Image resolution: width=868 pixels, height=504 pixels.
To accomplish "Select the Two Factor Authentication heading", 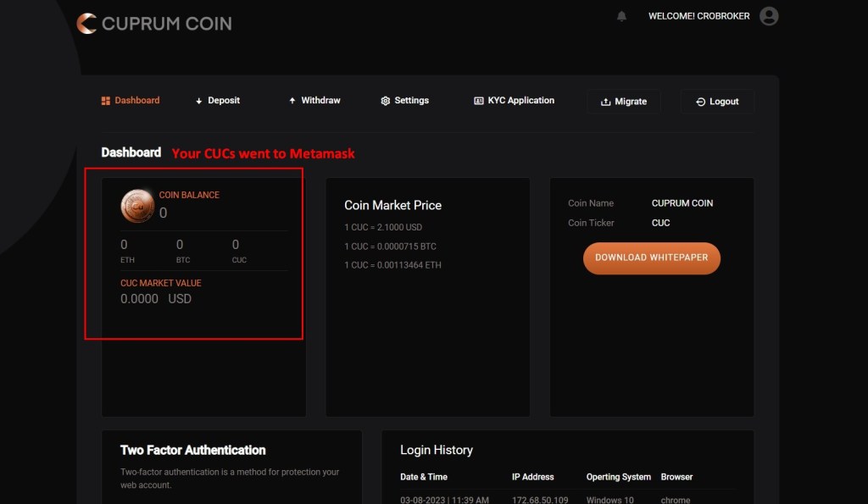I will point(192,450).
